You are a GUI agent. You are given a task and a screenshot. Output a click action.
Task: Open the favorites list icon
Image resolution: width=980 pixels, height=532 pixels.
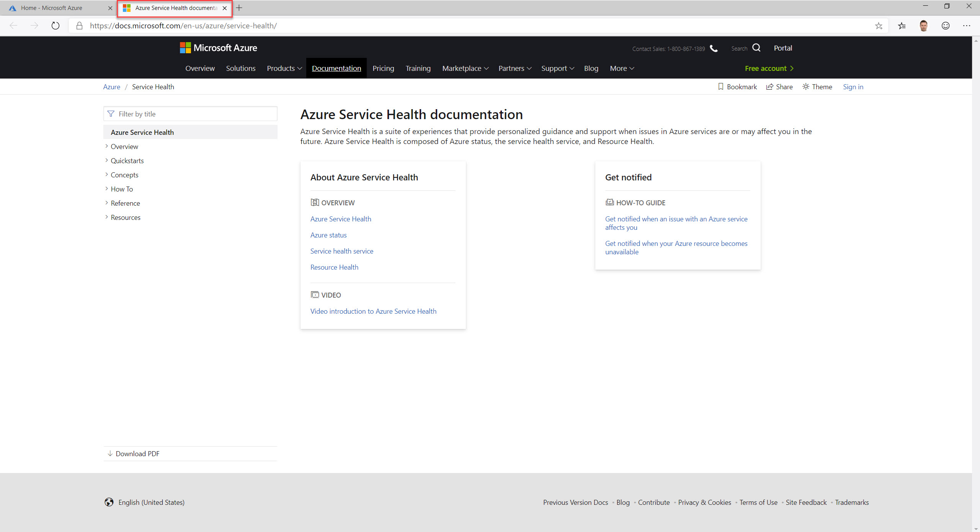(902, 26)
